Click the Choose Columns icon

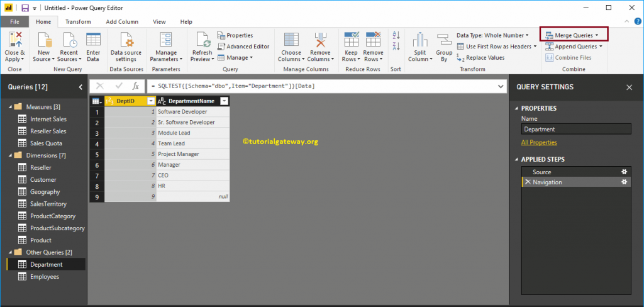point(291,40)
